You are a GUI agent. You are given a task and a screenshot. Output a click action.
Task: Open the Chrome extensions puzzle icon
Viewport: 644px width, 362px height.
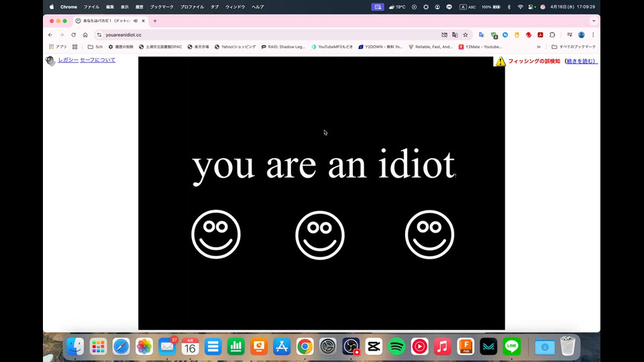pyautogui.click(x=552, y=35)
